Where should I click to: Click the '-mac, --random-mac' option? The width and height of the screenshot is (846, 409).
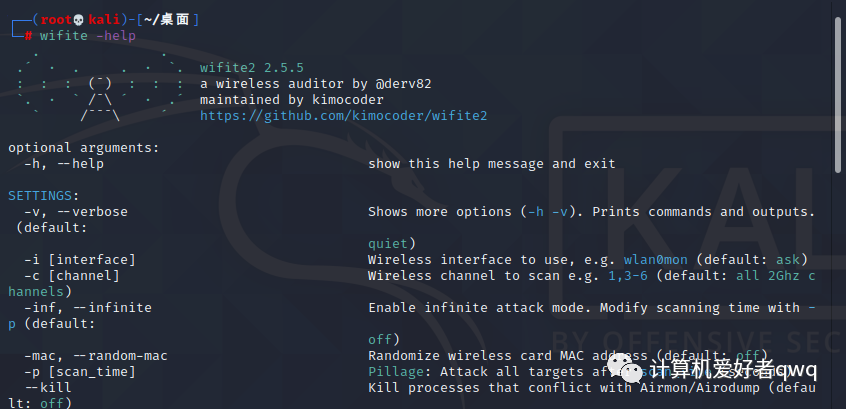95,356
